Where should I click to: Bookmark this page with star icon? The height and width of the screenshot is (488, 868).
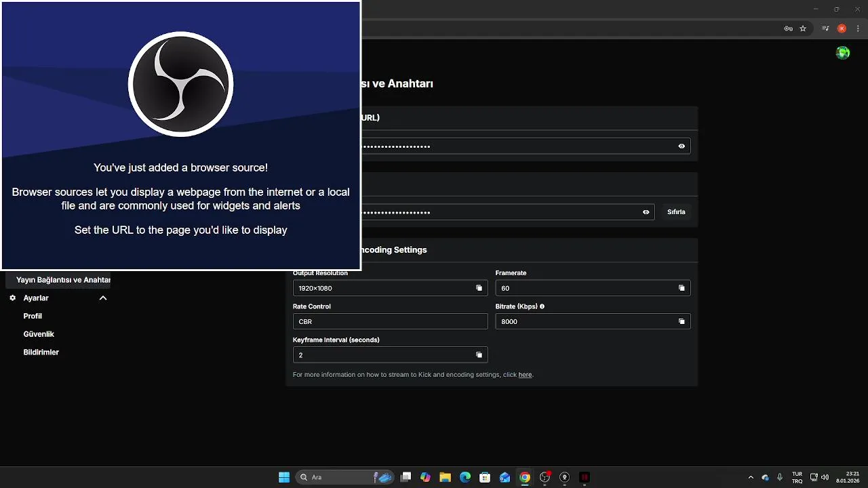pyautogui.click(x=803, y=28)
